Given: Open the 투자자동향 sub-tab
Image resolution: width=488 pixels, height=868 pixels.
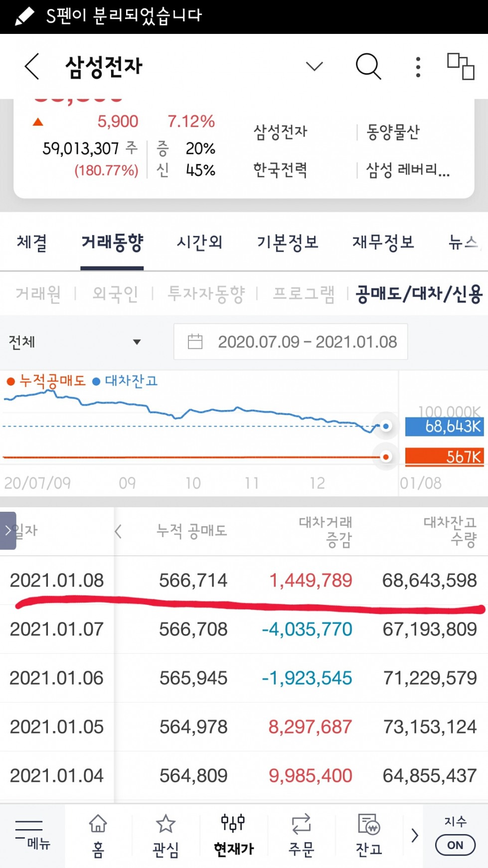Looking at the screenshot, I should coord(206,294).
